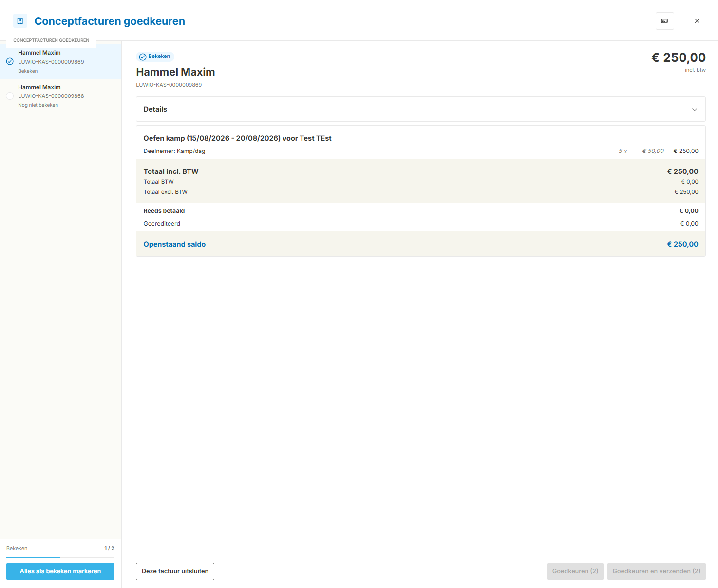The height and width of the screenshot is (588, 718).
Task: Click the Deelnemer: Kamp/dag line description
Action: pyautogui.click(x=174, y=151)
